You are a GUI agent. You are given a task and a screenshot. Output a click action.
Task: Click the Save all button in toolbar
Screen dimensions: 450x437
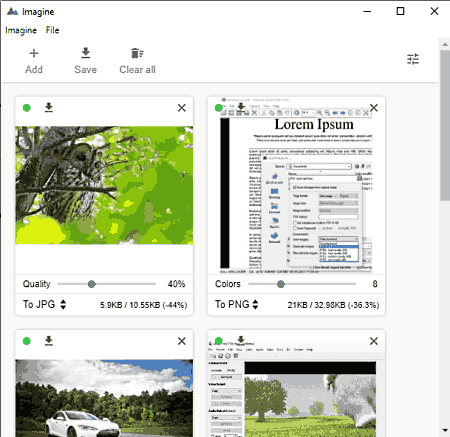coord(85,61)
